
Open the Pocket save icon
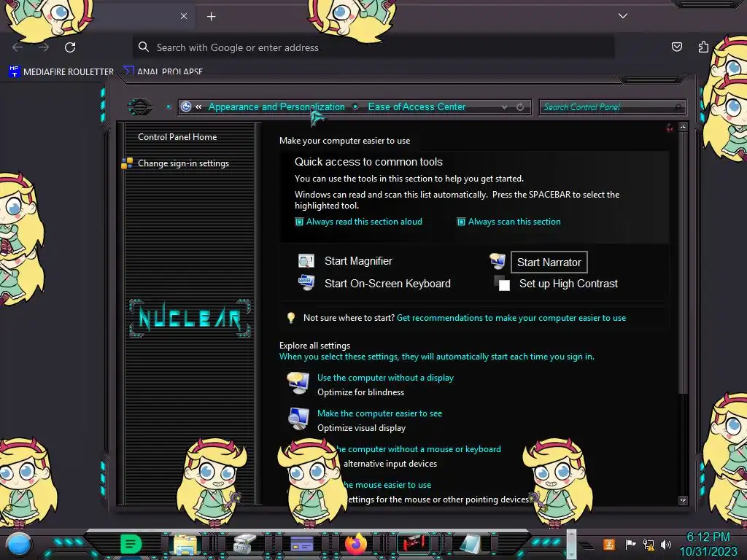[x=676, y=47]
